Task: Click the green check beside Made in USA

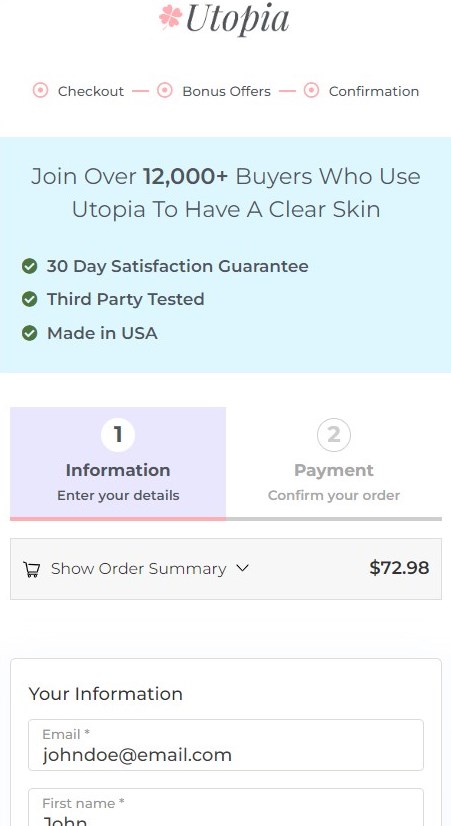Action: [30, 333]
